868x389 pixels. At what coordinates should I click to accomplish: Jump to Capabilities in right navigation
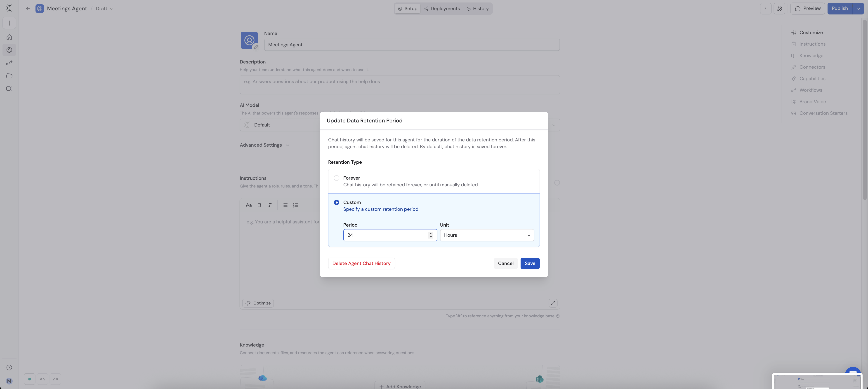(x=808, y=78)
